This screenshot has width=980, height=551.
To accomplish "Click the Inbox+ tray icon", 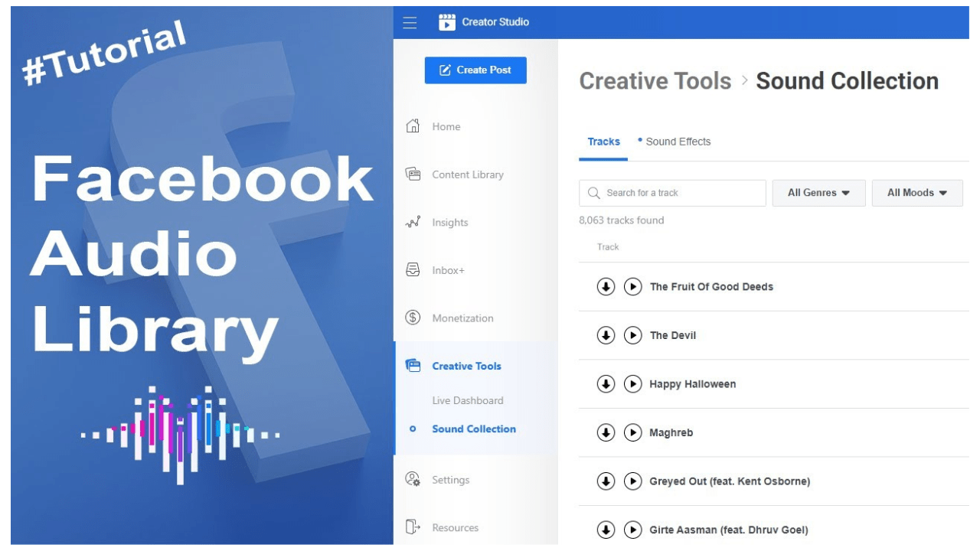I will [413, 269].
